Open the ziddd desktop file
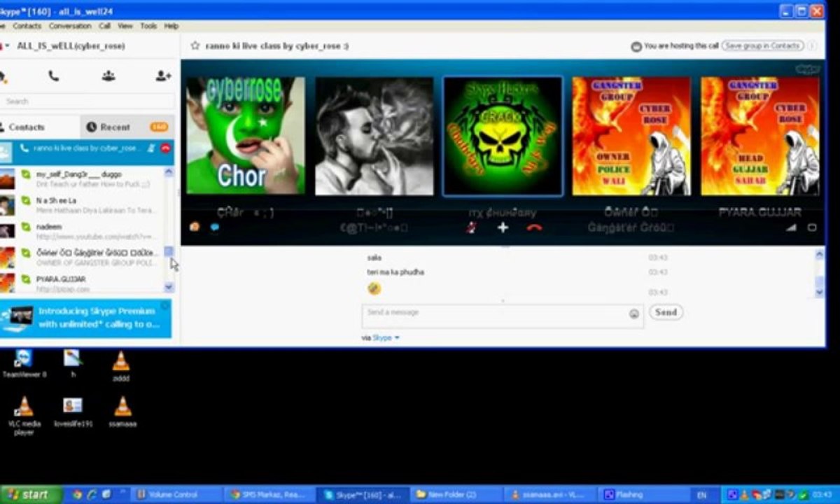The image size is (840, 504). pos(121,366)
